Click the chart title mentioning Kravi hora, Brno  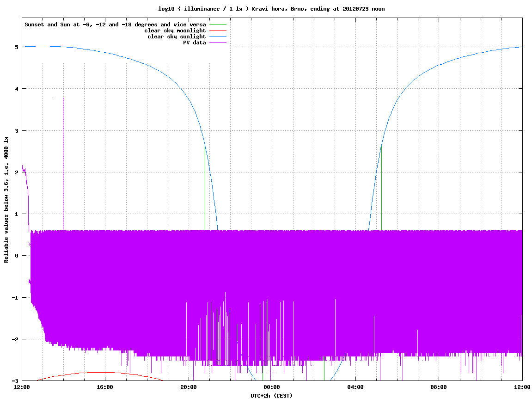(x=271, y=9)
